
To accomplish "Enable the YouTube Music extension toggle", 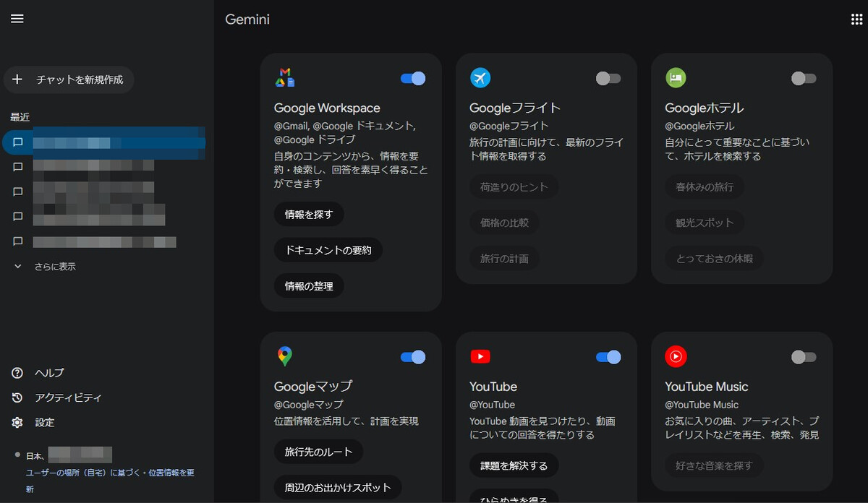I will pyautogui.click(x=804, y=357).
